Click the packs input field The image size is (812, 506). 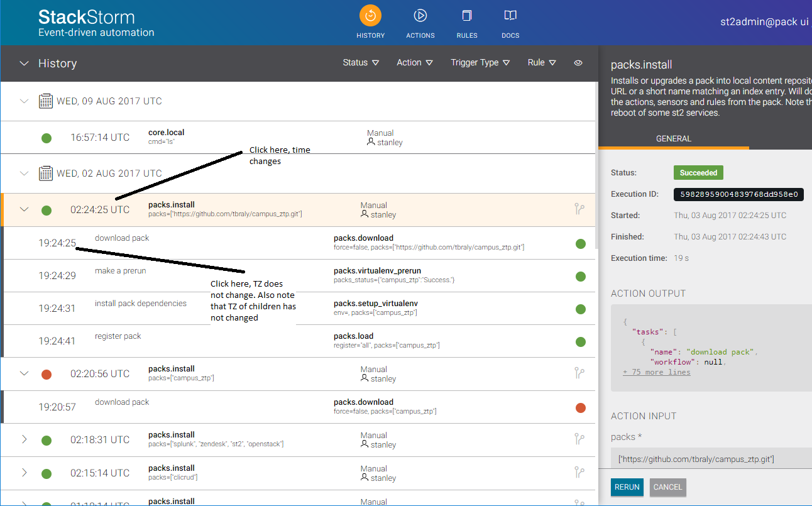coord(711,459)
